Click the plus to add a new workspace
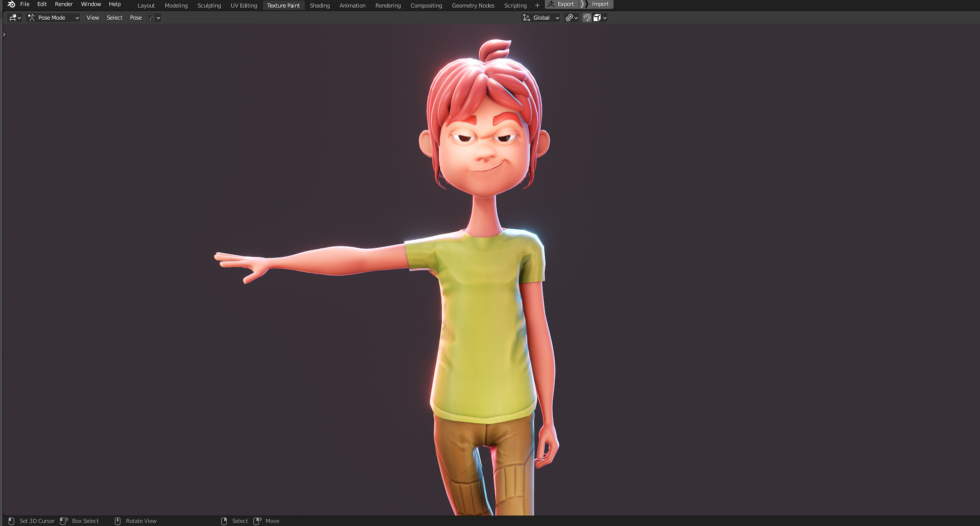This screenshot has height=526, width=980. point(537,5)
